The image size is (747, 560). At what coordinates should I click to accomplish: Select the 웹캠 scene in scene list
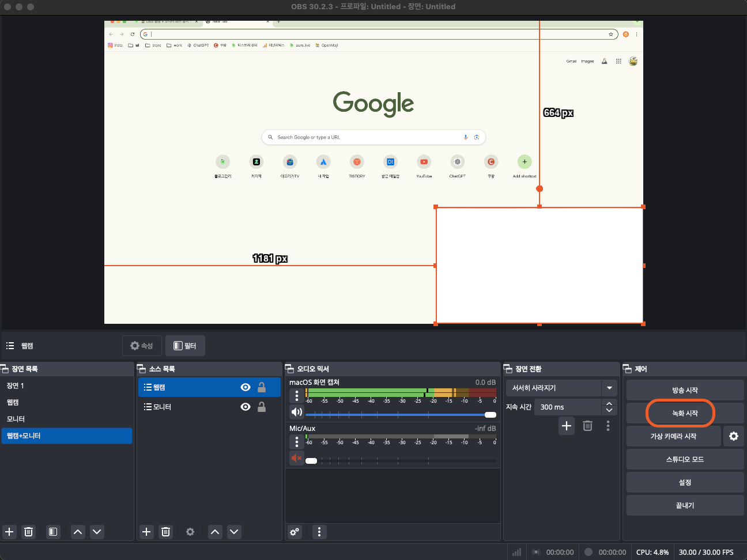coord(67,402)
